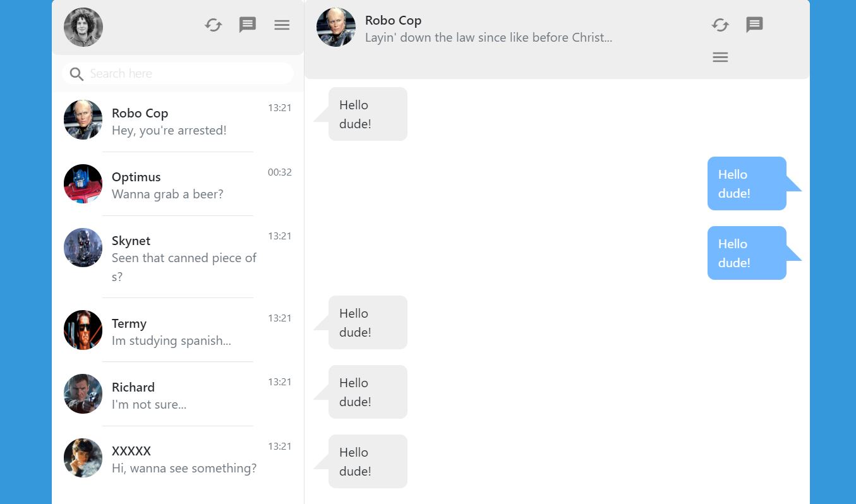Select the Skynet conversation
The width and height of the screenshot is (856, 504).
pyautogui.click(x=177, y=258)
